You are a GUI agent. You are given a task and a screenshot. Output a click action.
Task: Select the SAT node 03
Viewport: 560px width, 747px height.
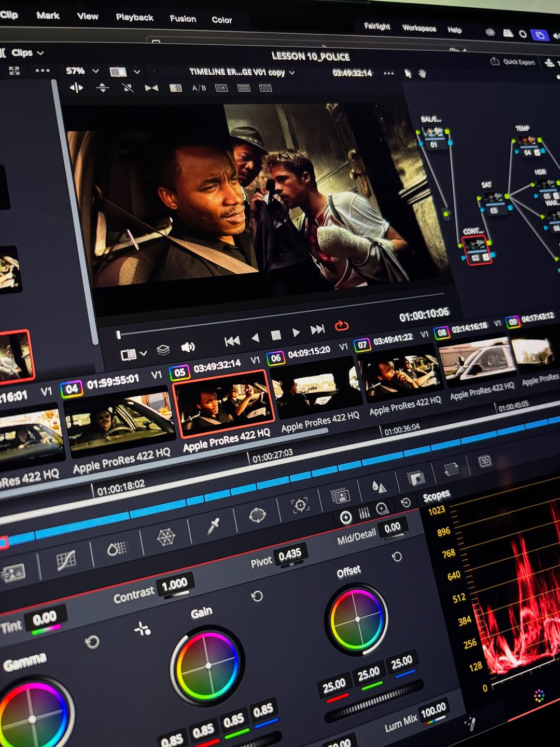(494, 203)
